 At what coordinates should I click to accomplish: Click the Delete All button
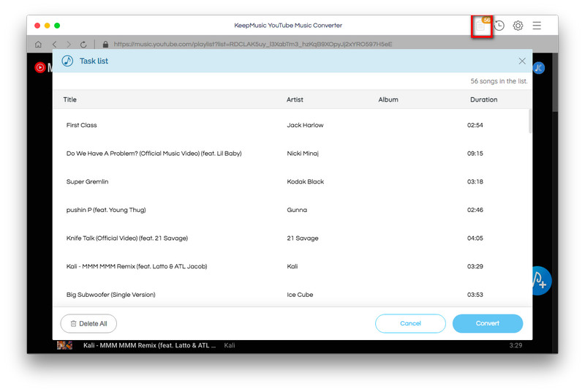click(x=88, y=323)
